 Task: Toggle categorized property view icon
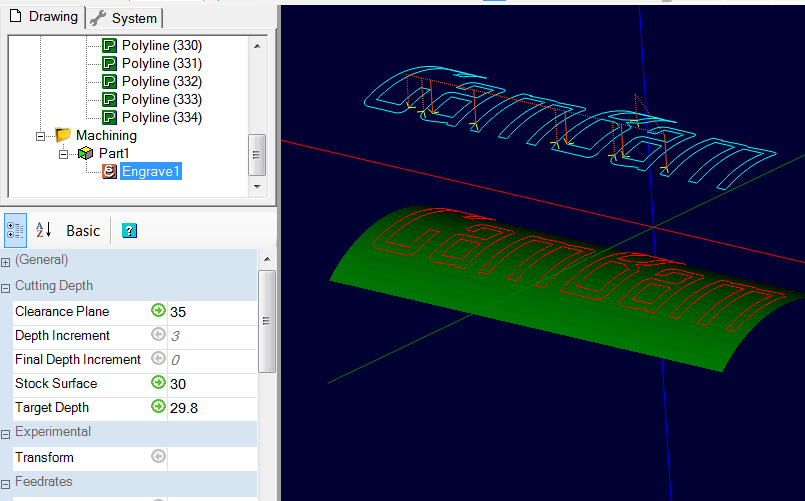[15, 230]
